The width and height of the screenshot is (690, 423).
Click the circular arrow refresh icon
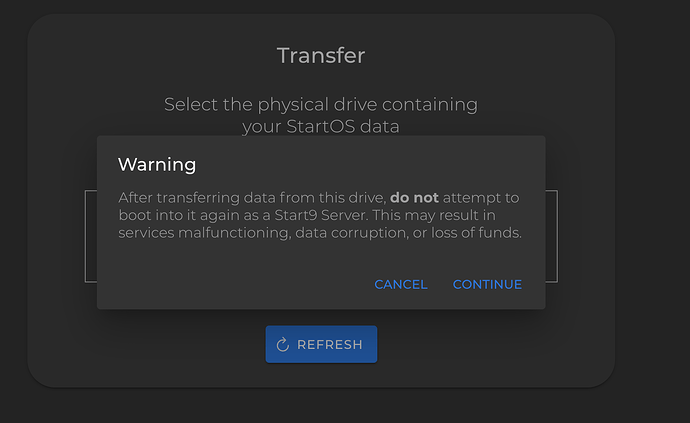click(x=283, y=344)
